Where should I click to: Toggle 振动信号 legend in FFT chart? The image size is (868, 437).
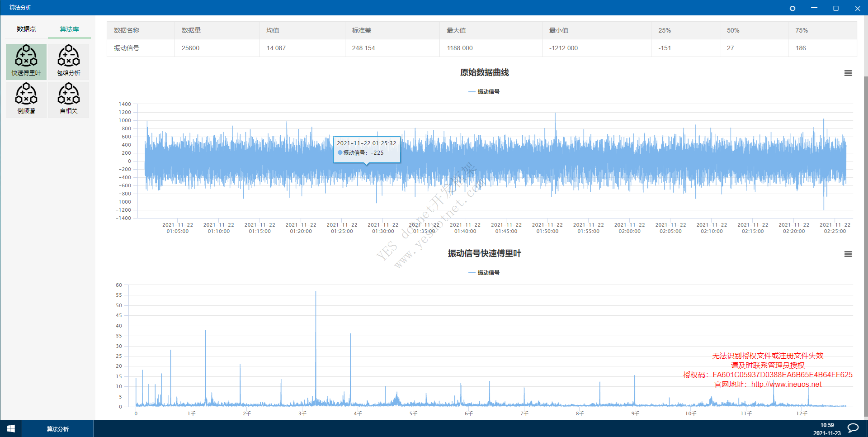pos(484,272)
